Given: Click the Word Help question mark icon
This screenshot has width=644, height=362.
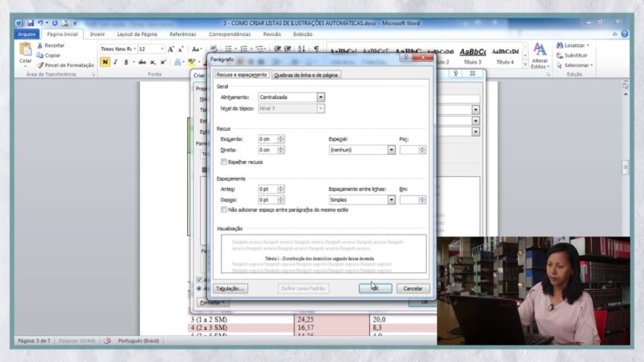Looking at the screenshot, I should 625,34.
